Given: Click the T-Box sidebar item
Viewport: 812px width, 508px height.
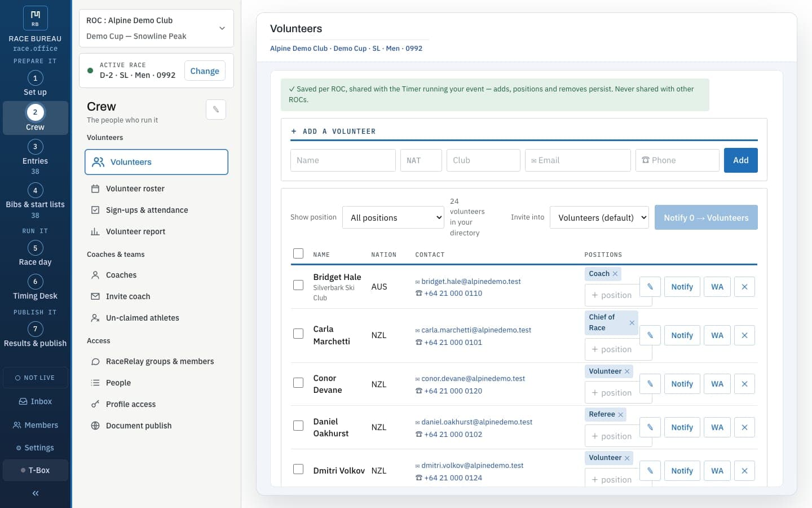Looking at the screenshot, I should (36, 470).
